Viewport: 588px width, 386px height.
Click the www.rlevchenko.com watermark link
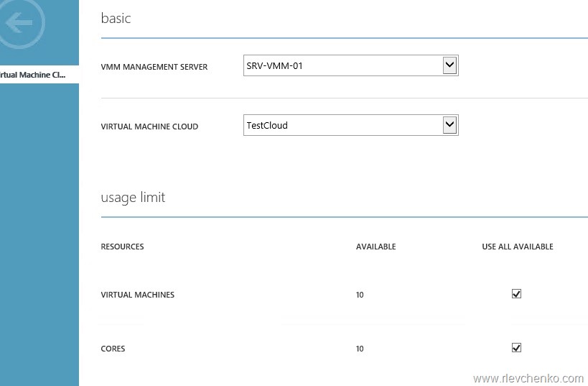(528, 378)
